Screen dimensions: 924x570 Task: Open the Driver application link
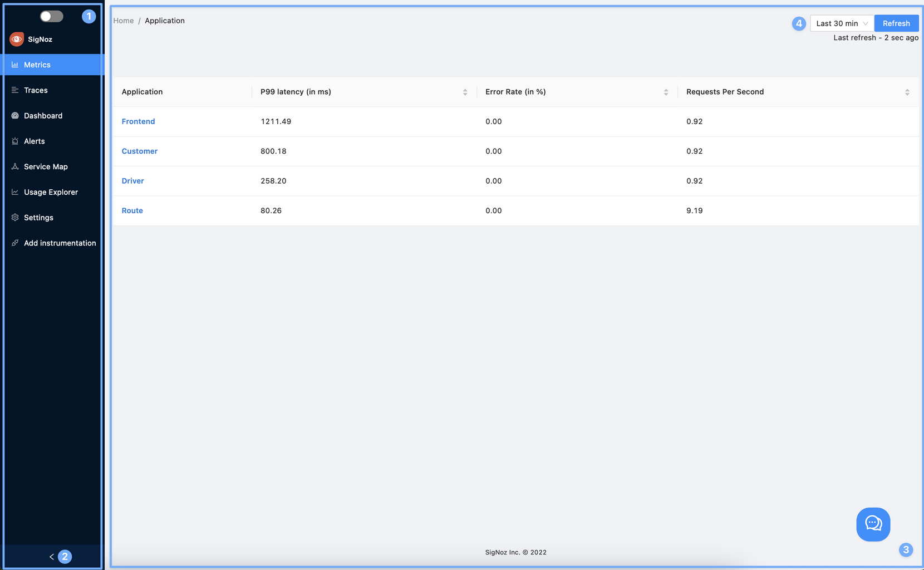click(x=133, y=181)
